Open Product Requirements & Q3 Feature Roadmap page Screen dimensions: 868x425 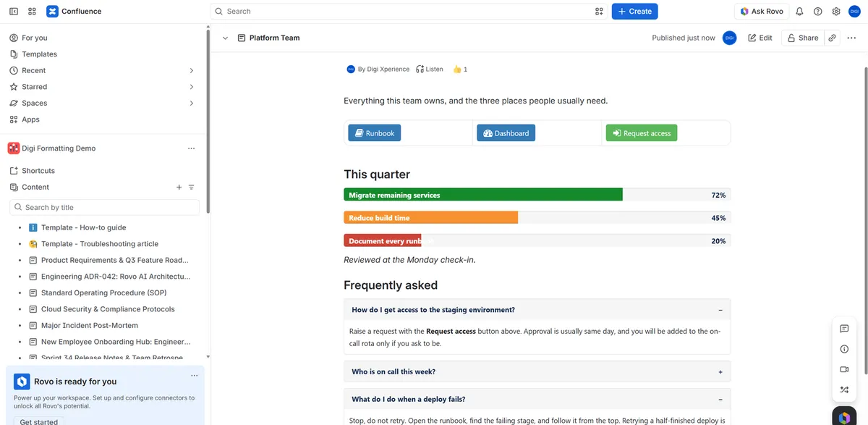114,260
